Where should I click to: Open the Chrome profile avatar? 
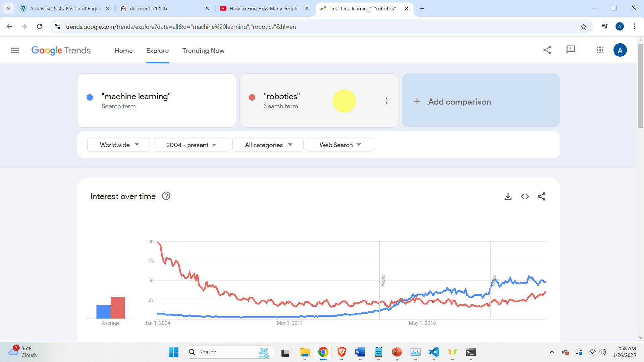[620, 26]
